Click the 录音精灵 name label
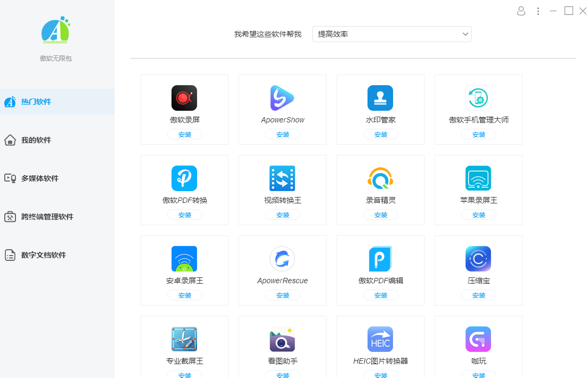The height and width of the screenshot is (378, 588). tap(381, 200)
